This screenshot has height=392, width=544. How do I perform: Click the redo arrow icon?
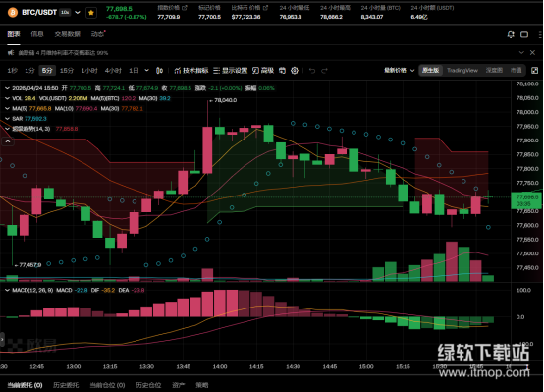click(324, 71)
